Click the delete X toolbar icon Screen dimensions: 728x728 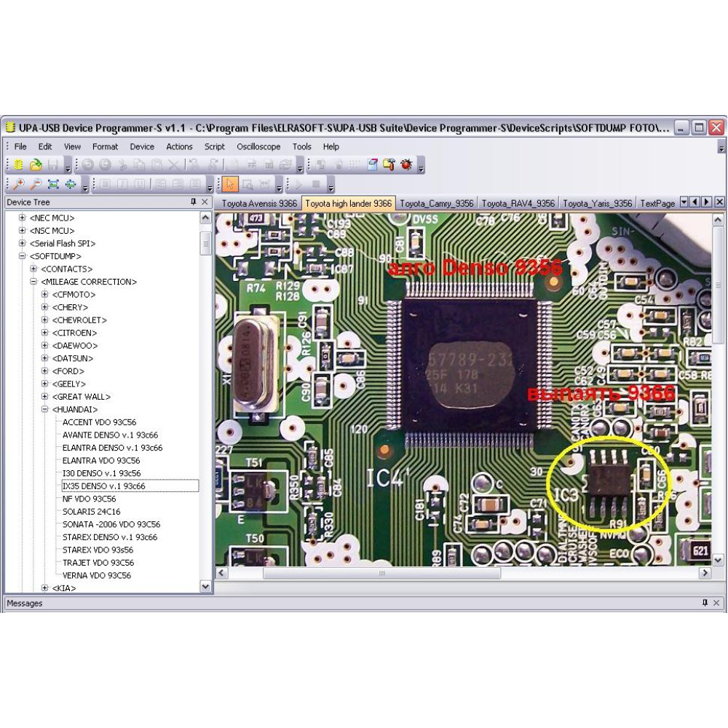174,165
